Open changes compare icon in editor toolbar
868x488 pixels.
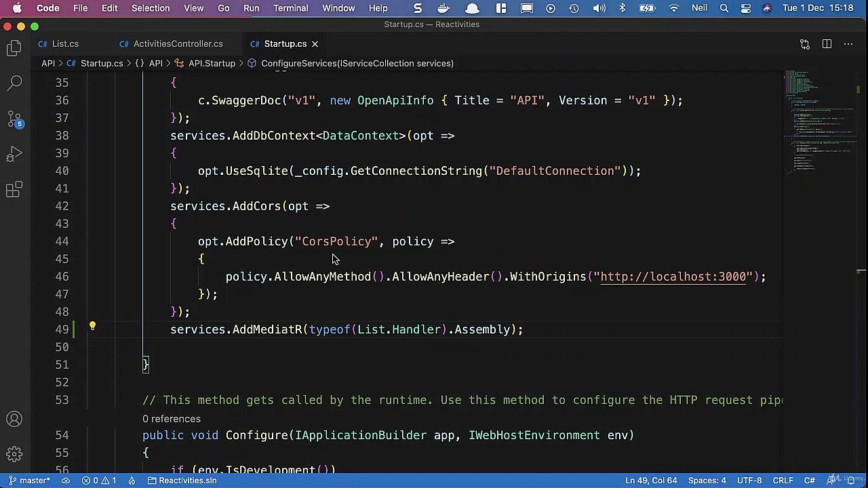point(805,44)
